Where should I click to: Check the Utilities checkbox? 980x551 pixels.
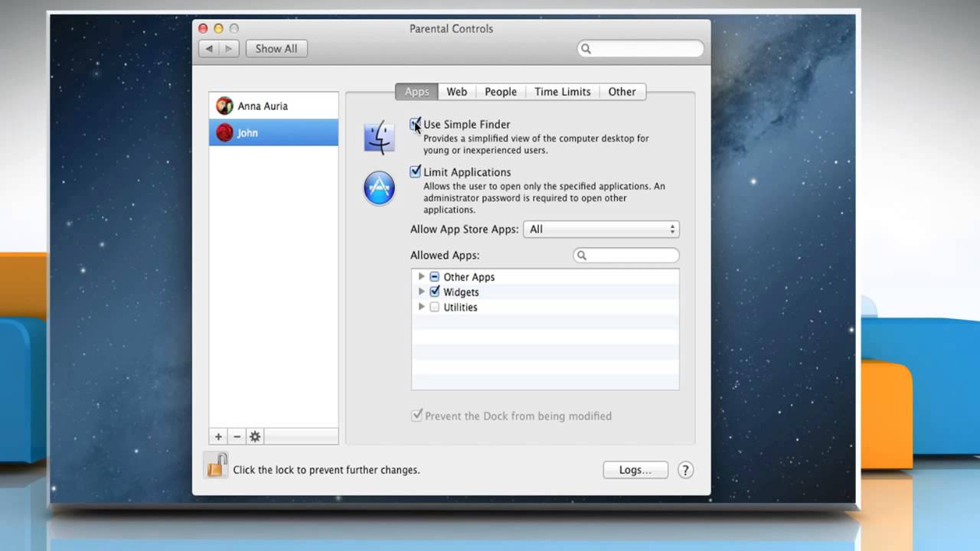pyautogui.click(x=434, y=307)
